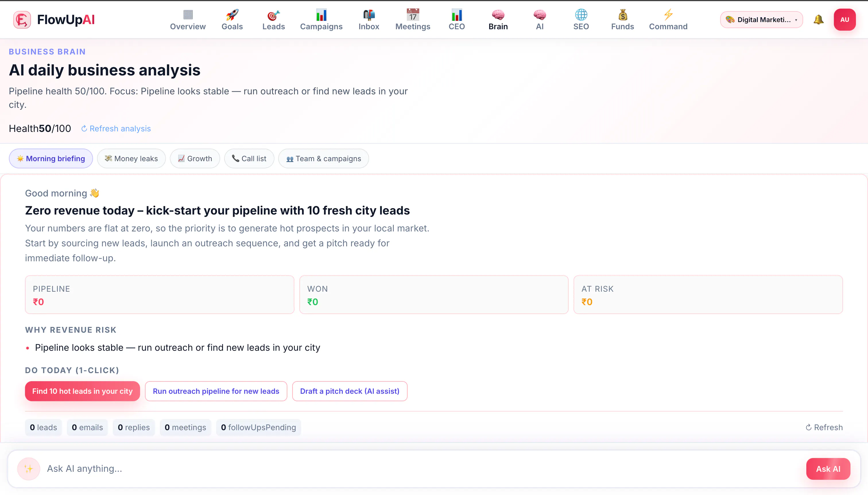Click the AI daily business analysis heading
This screenshot has height=495, width=868.
(x=104, y=70)
